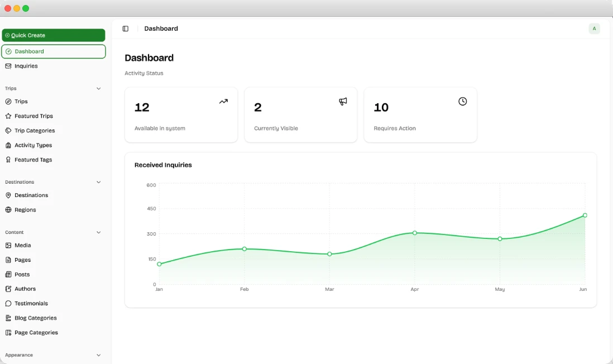Screen dimensions: 613x364
Task: Click the Featured Trips star icon
Action: click(x=8, y=116)
